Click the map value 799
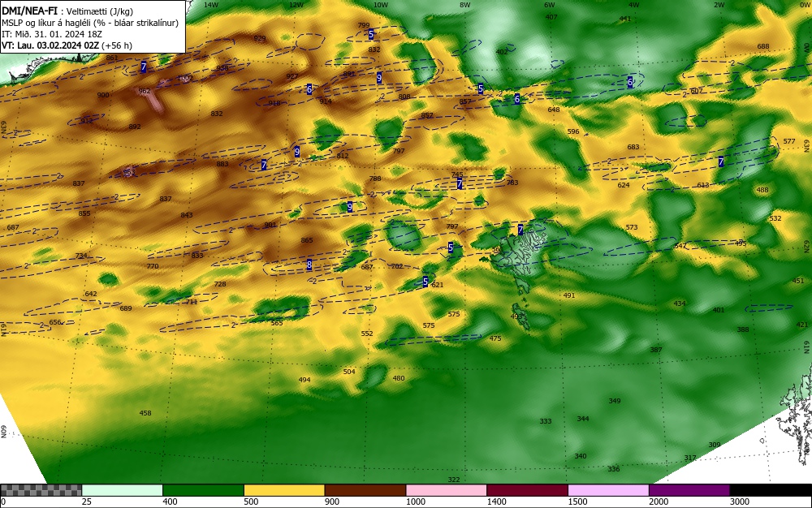 (x=364, y=25)
